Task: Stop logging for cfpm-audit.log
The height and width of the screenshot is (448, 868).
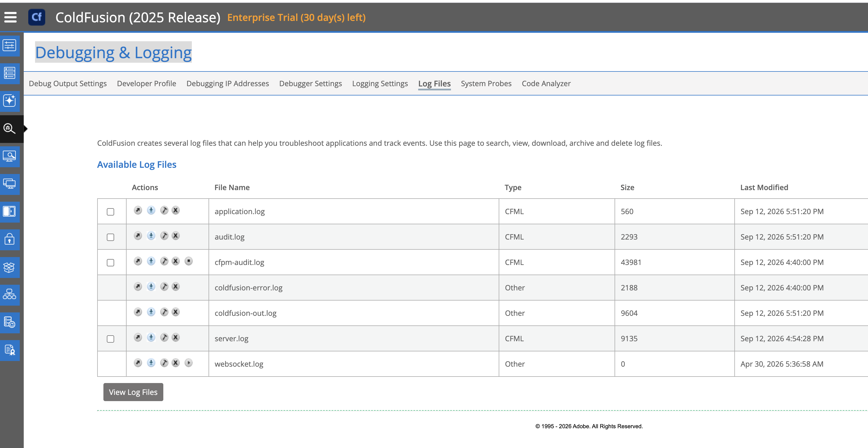Action: [x=189, y=261]
